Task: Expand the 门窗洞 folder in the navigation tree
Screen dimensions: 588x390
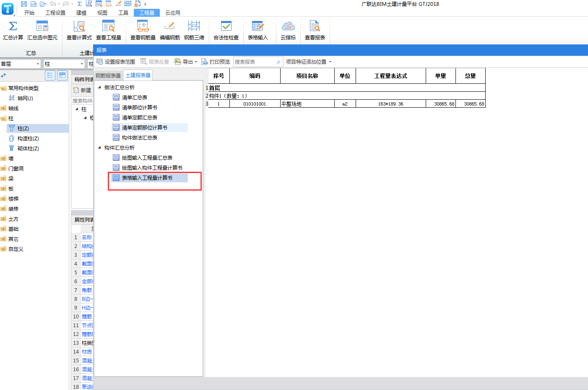Action: 4,168
